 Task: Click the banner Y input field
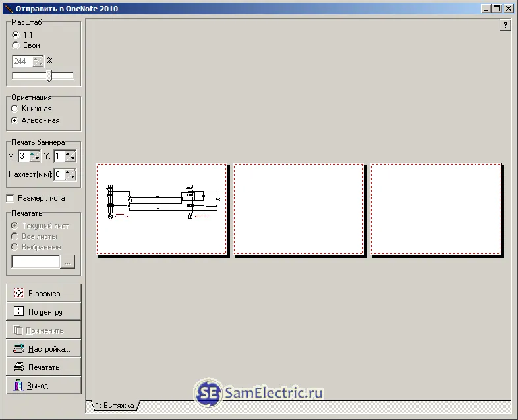59,156
